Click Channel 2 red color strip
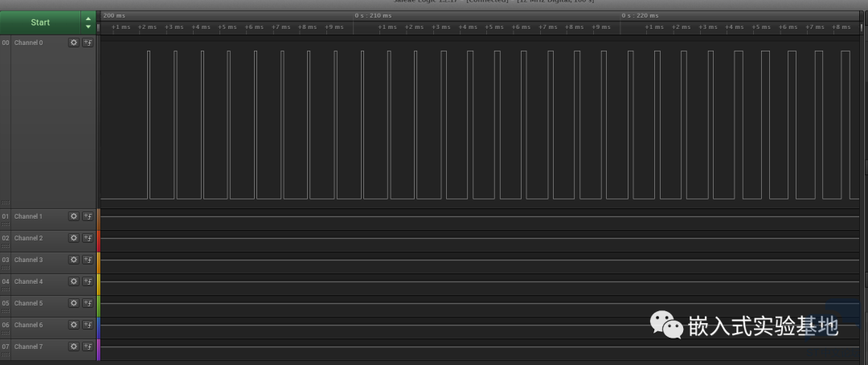This screenshot has height=365, width=868. pos(99,241)
